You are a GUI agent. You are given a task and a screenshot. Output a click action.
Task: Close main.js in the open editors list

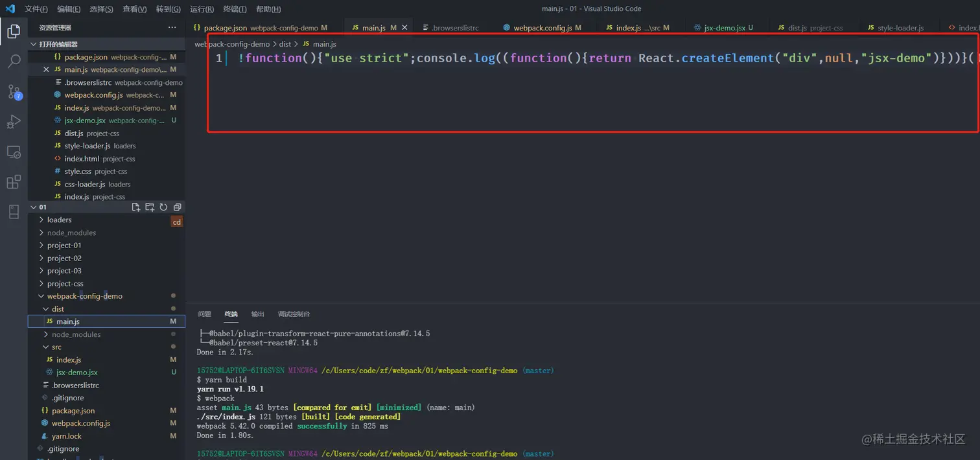(x=45, y=69)
